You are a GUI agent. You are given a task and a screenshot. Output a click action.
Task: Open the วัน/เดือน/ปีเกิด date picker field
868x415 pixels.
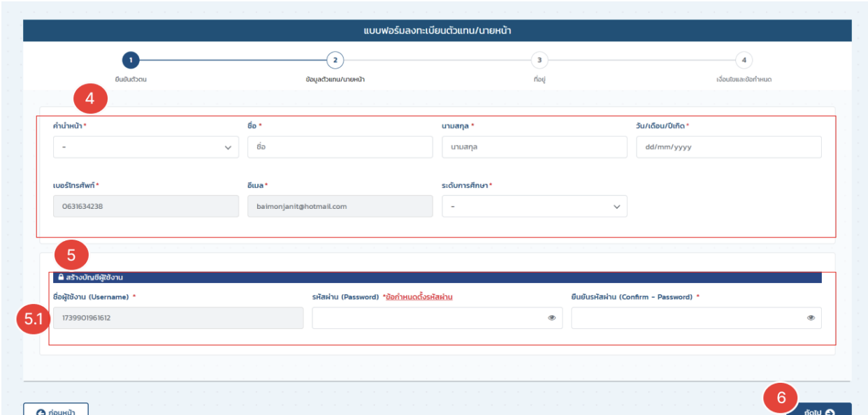pyautogui.click(x=728, y=147)
